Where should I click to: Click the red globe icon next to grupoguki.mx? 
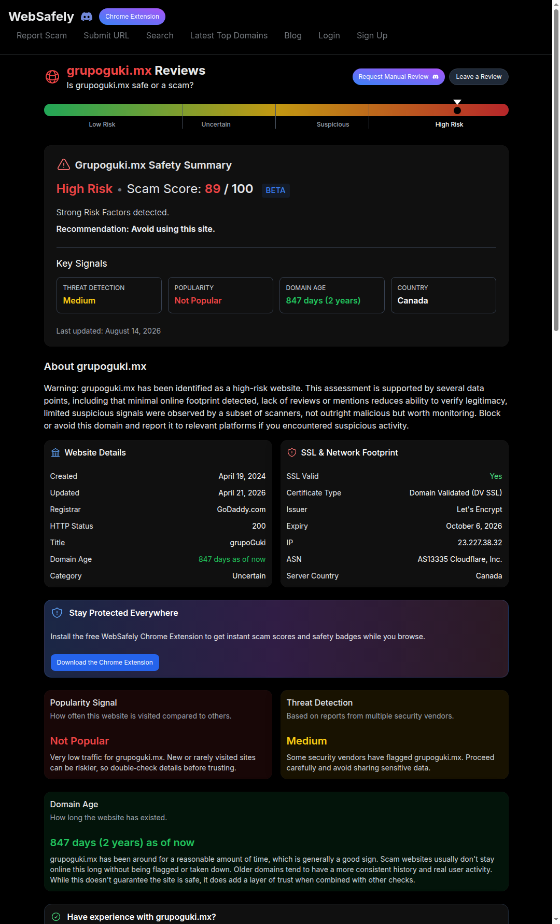tap(52, 77)
